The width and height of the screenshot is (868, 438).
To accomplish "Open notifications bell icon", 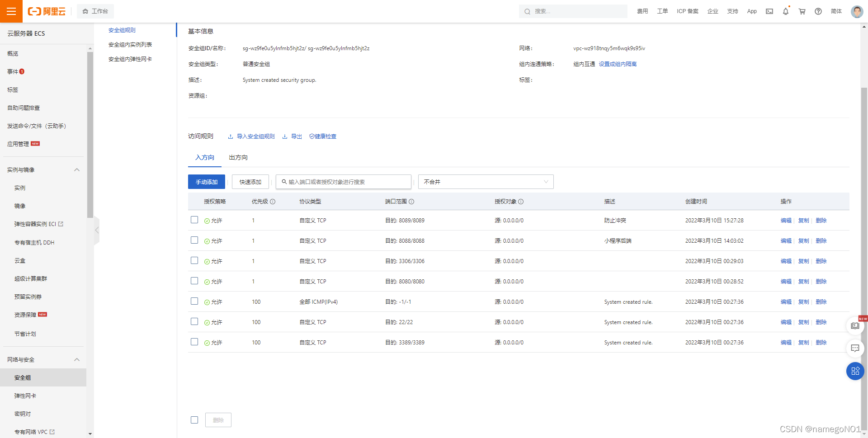I will click(786, 11).
